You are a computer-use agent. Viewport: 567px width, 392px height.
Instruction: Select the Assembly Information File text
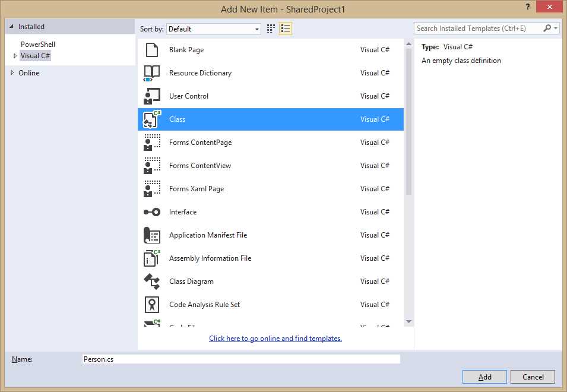[210, 258]
